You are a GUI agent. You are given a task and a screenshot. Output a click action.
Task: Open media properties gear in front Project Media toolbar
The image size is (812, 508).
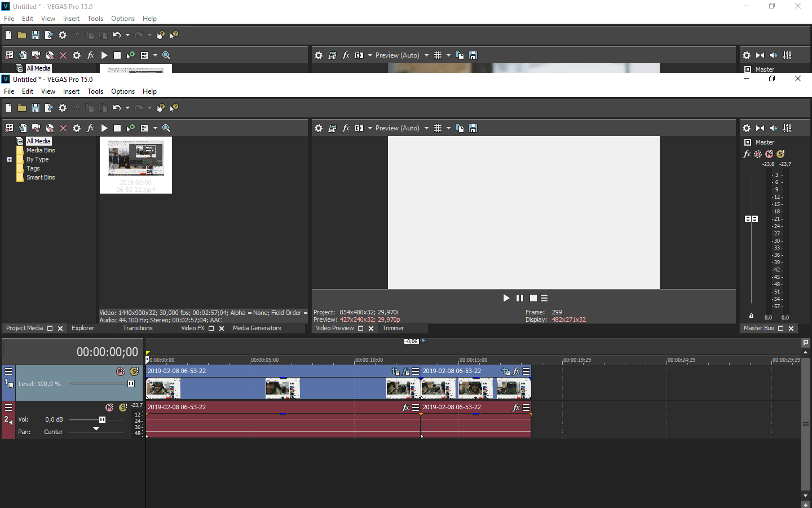click(x=77, y=128)
